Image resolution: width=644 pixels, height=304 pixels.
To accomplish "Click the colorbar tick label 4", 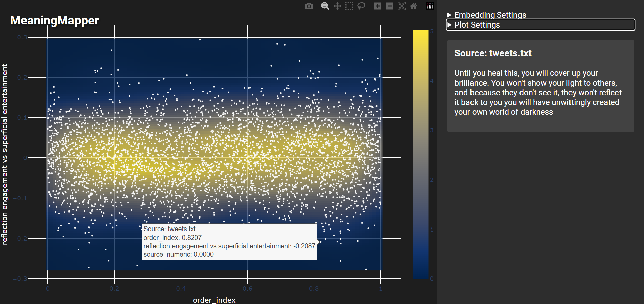I will [x=432, y=81].
